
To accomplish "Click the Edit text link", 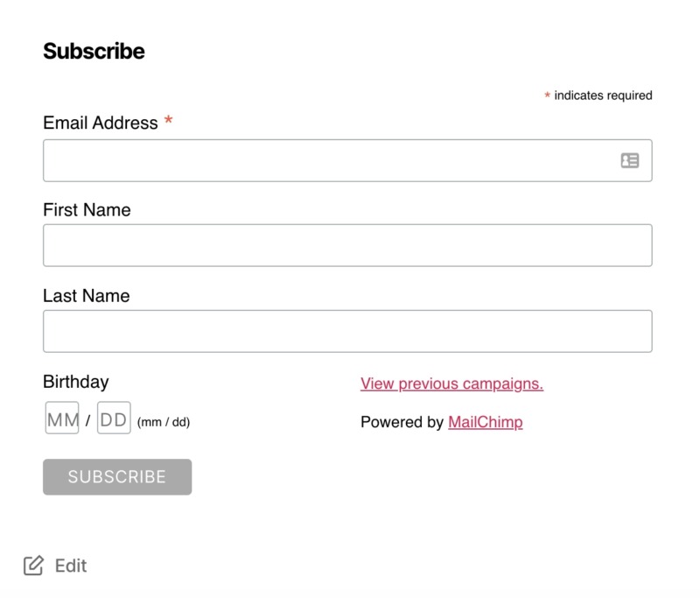I will coord(71,566).
